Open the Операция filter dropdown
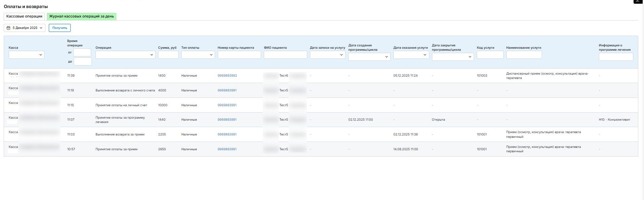Screen dimensions: 644x200 point(125,55)
